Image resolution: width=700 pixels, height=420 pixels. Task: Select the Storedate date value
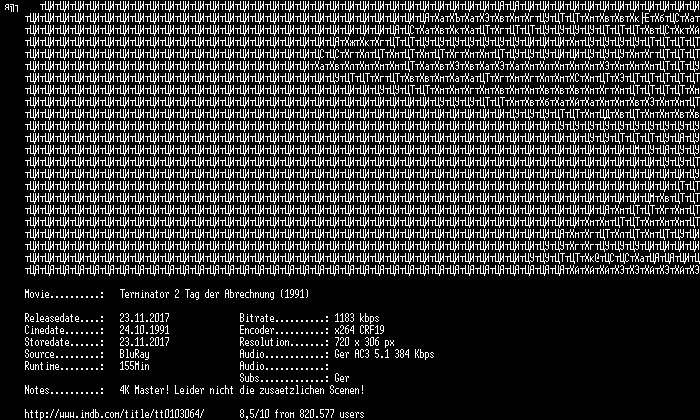click(x=144, y=342)
